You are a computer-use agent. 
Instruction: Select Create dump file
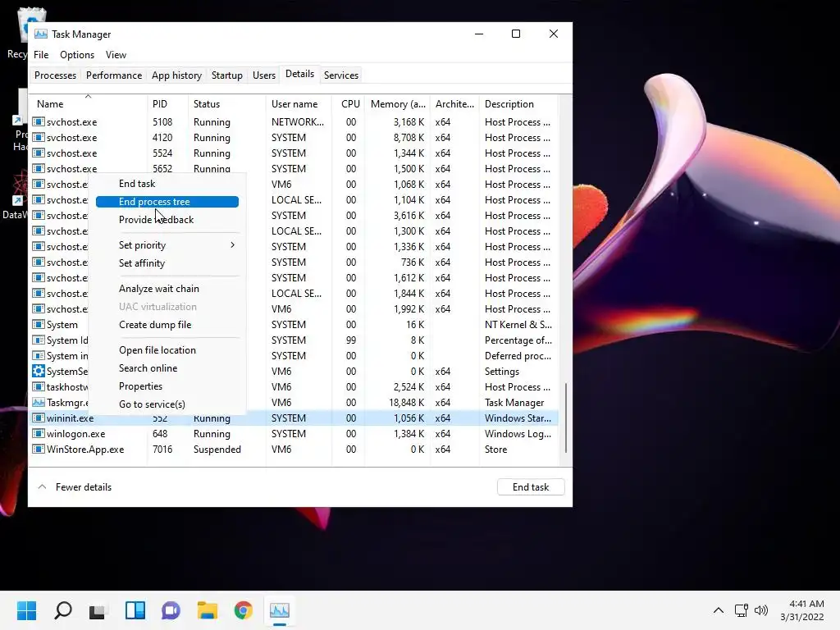(x=155, y=325)
